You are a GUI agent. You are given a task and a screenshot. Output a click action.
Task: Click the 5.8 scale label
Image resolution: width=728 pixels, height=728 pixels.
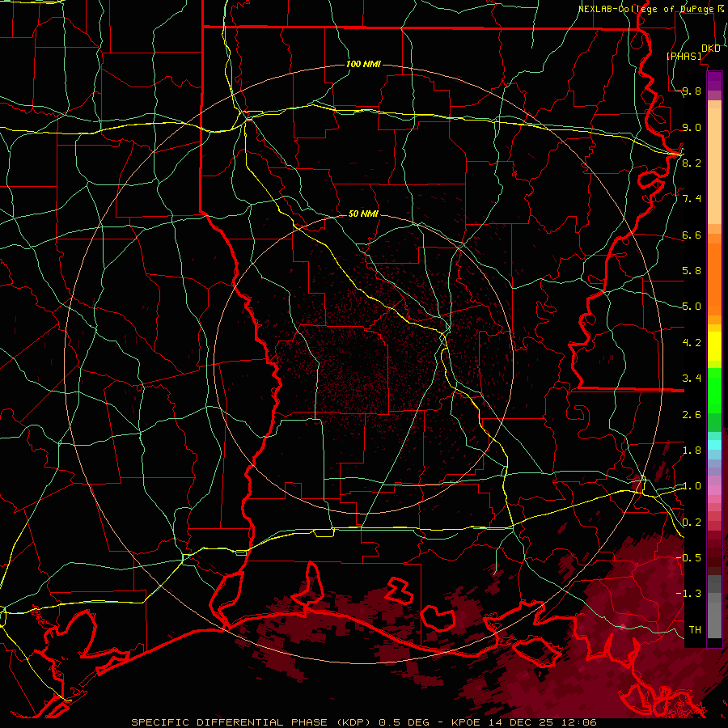[x=692, y=271]
